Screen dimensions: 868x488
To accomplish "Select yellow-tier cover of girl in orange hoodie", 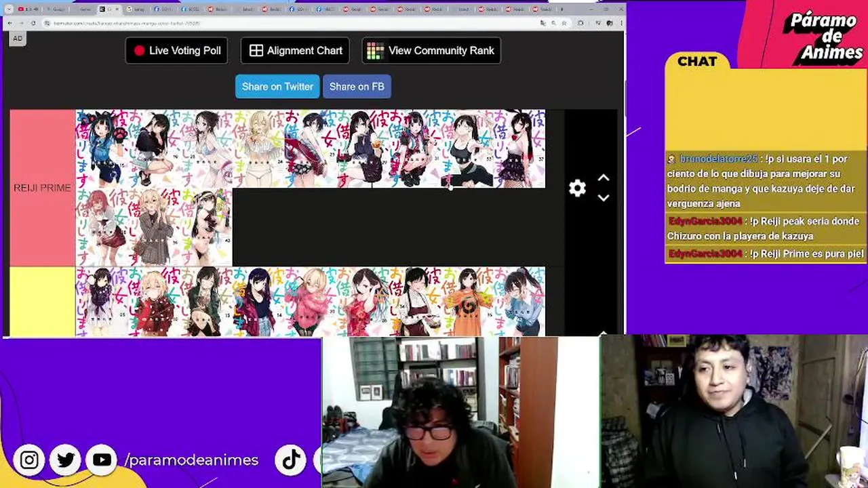I will [467, 302].
